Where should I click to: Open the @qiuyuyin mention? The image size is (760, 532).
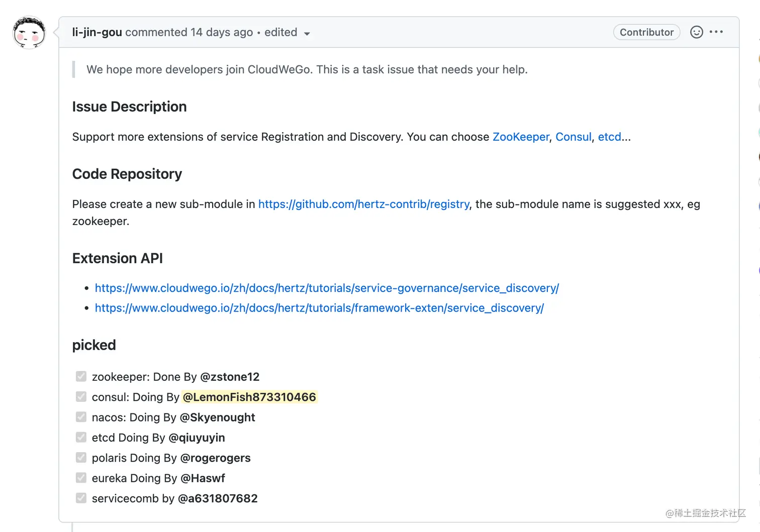pos(197,438)
